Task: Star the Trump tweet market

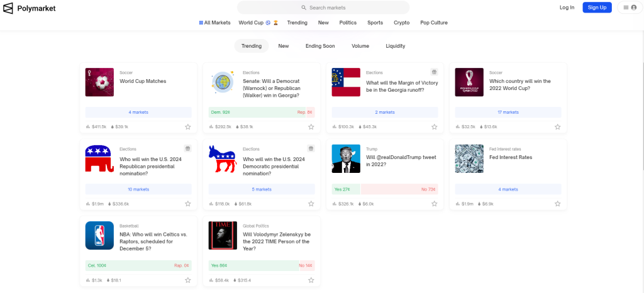Action: (x=434, y=204)
